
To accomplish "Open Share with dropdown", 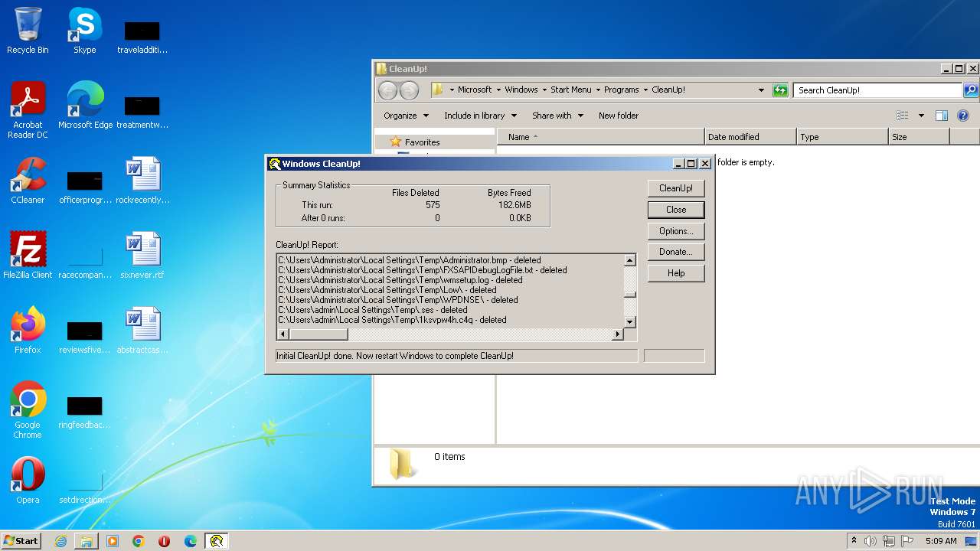I will [x=557, y=116].
